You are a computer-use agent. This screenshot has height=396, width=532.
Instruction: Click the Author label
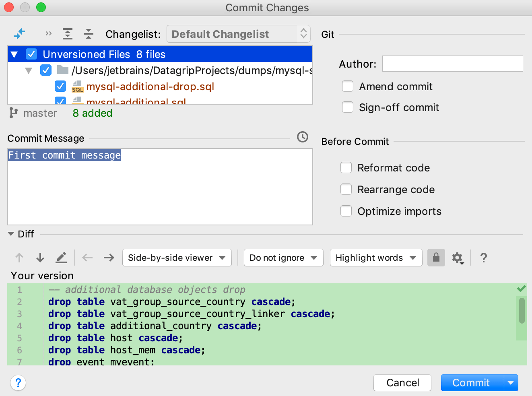[x=358, y=64]
